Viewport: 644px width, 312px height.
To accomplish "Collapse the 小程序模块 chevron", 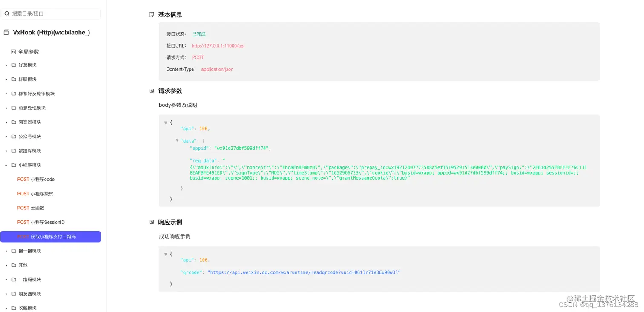I will pos(6,165).
